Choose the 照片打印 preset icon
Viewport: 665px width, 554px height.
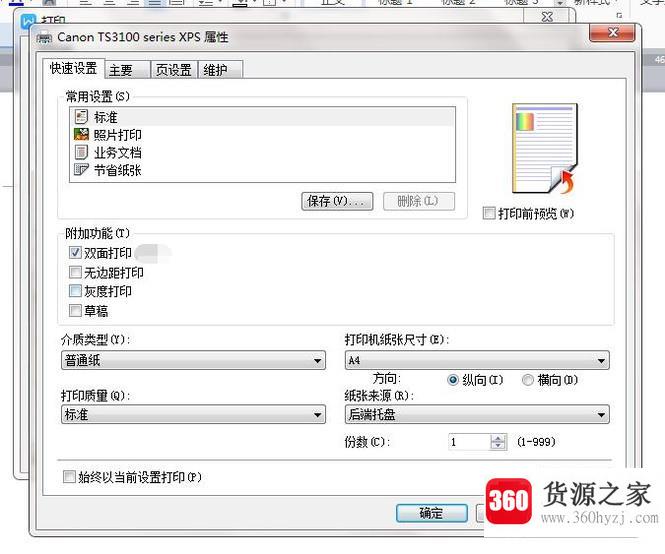point(81,134)
